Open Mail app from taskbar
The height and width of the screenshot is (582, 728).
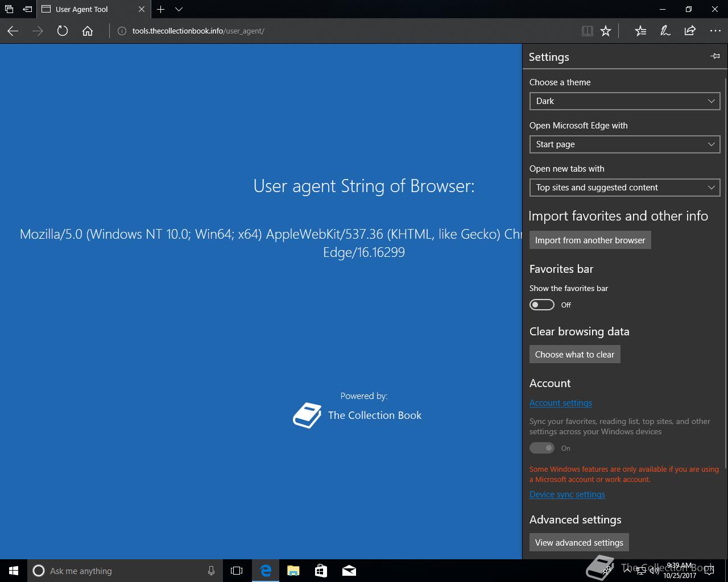pyautogui.click(x=349, y=571)
